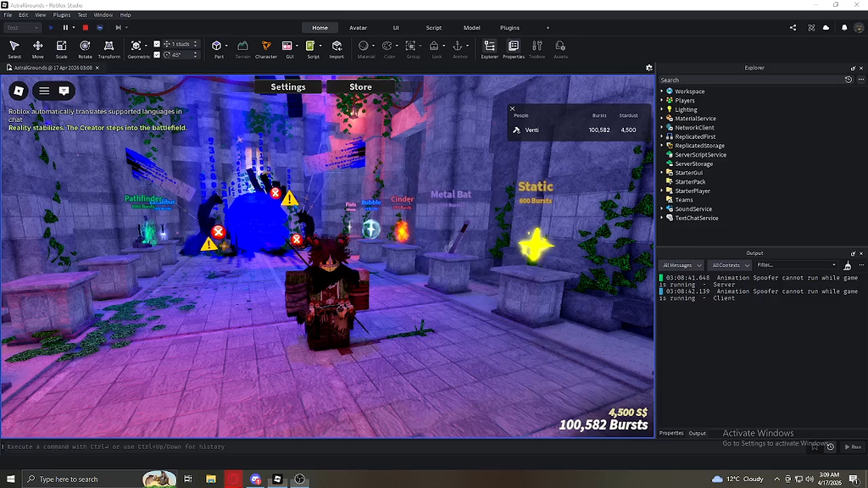Open the in-game chat bubble icon

click(x=64, y=91)
